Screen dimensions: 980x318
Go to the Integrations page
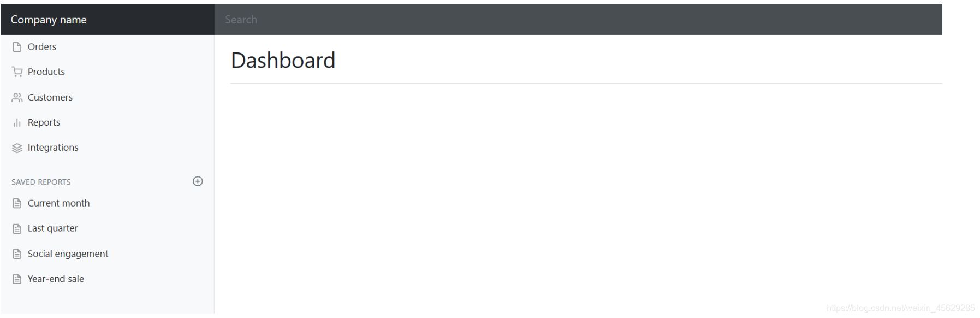point(53,147)
